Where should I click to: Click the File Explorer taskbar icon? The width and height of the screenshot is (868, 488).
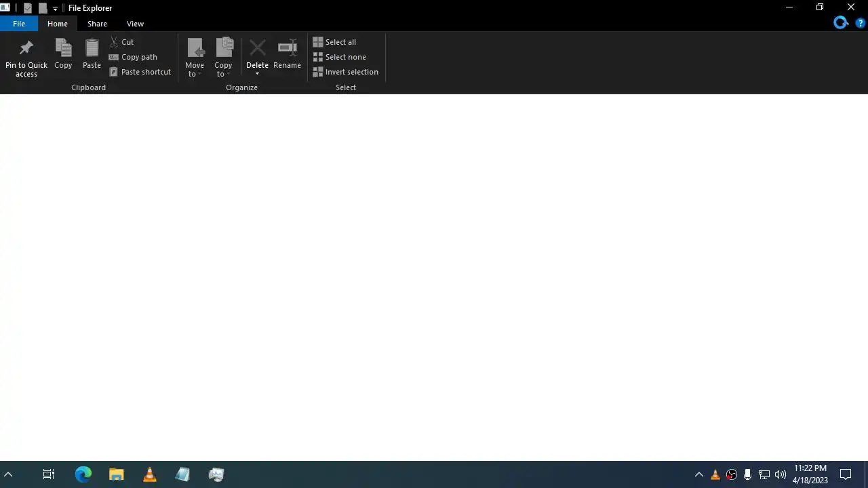pos(116,474)
